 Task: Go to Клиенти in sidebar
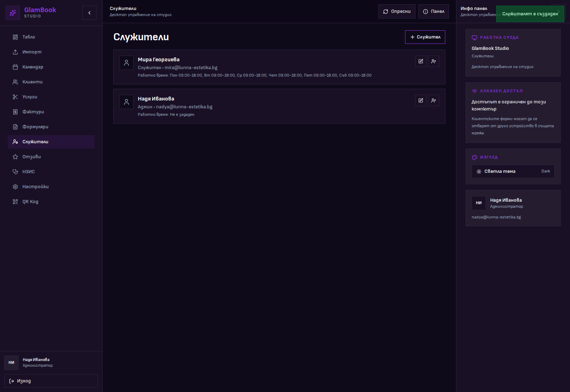[32, 82]
